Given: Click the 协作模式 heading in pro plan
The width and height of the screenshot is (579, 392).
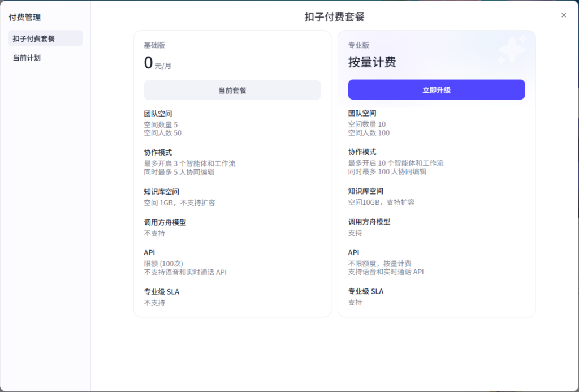Looking at the screenshot, I should click(362, 152).
